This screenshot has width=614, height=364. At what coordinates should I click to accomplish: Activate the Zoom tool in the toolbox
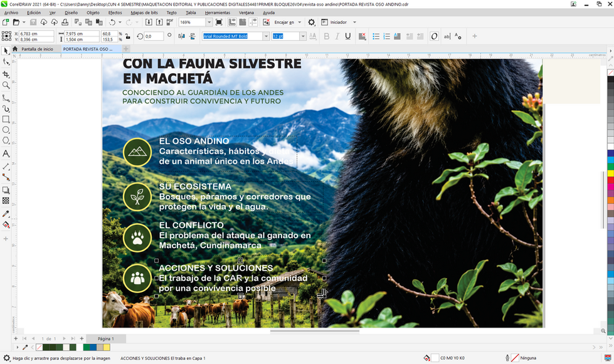point(6,85)
